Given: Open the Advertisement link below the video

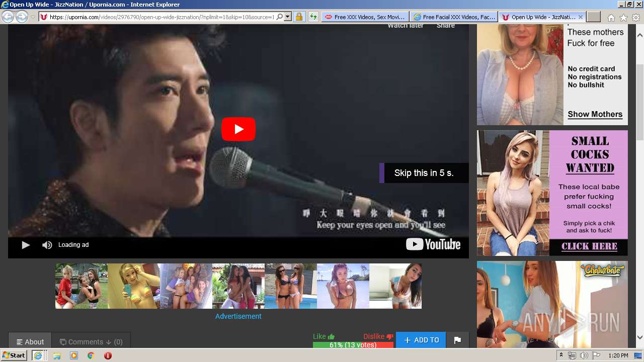Looking at the screenshot, I should click(x=238, y=316).
